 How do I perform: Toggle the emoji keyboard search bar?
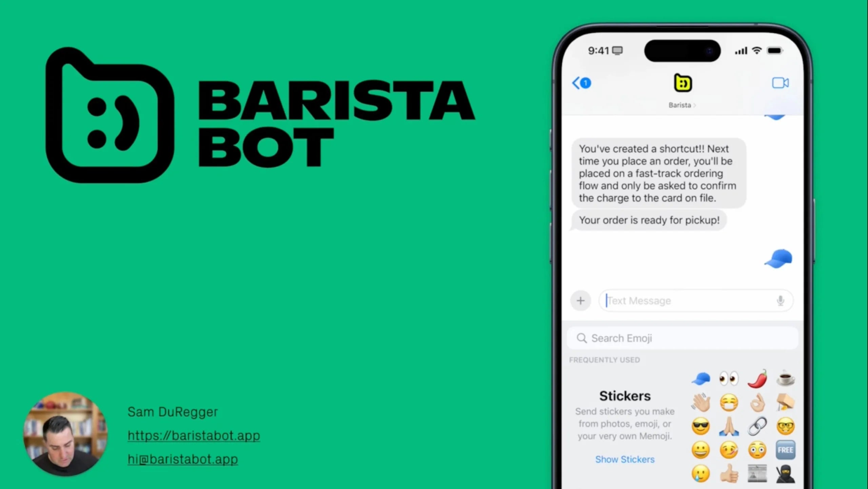(682, 338)
